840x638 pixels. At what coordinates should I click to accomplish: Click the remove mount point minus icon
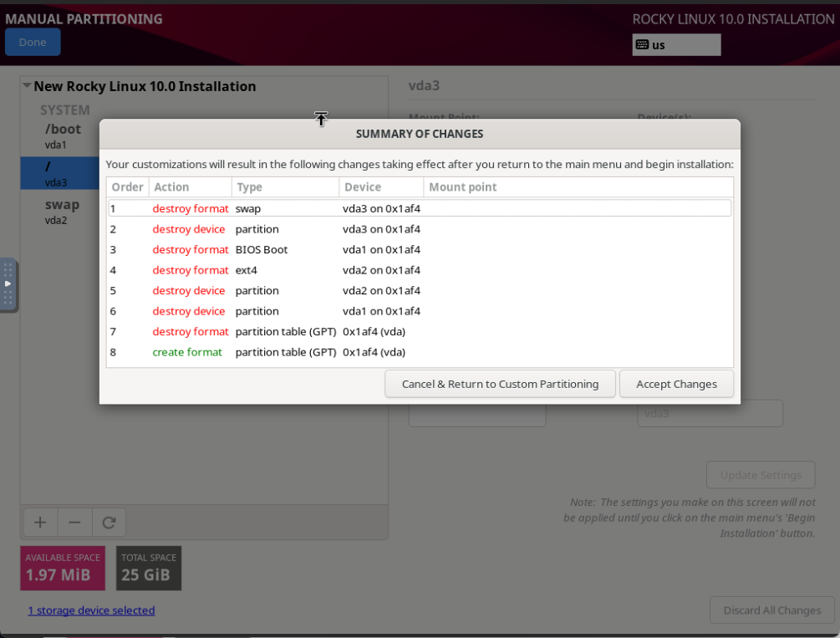tap(74, 523)
